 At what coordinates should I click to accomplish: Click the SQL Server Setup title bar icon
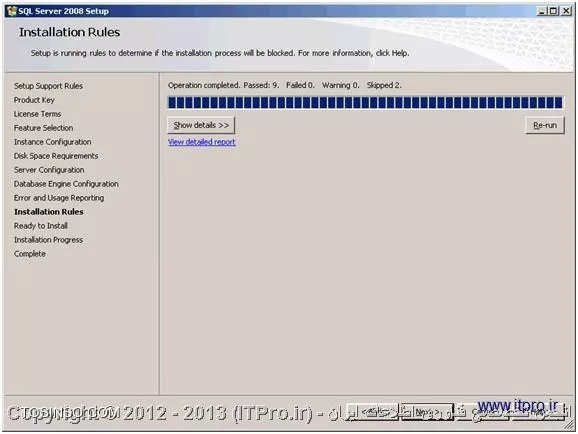point(12,11)
